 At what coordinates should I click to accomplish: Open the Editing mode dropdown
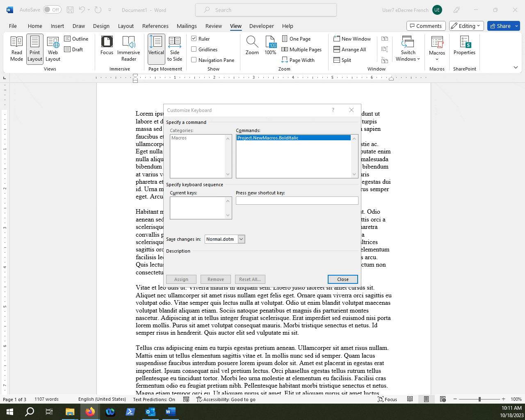466,26
